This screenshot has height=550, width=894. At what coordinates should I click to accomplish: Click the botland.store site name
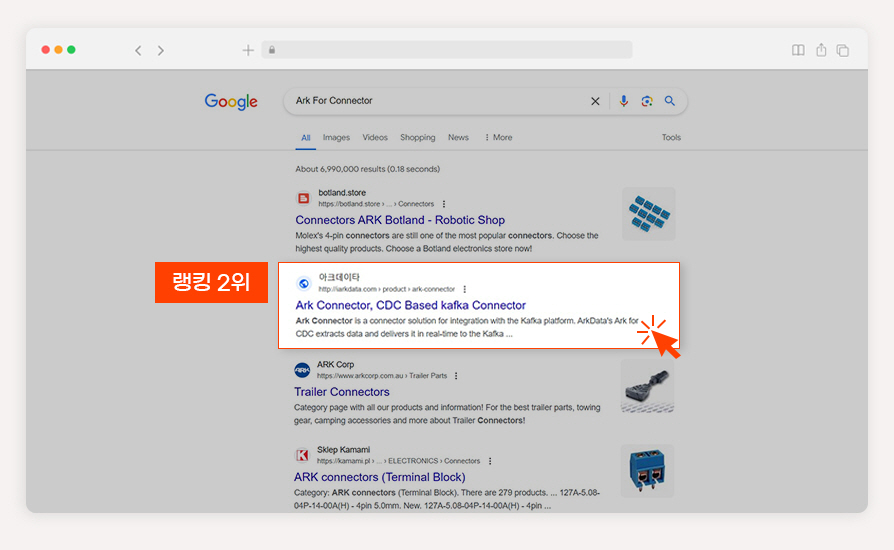[x=342, y=193]
